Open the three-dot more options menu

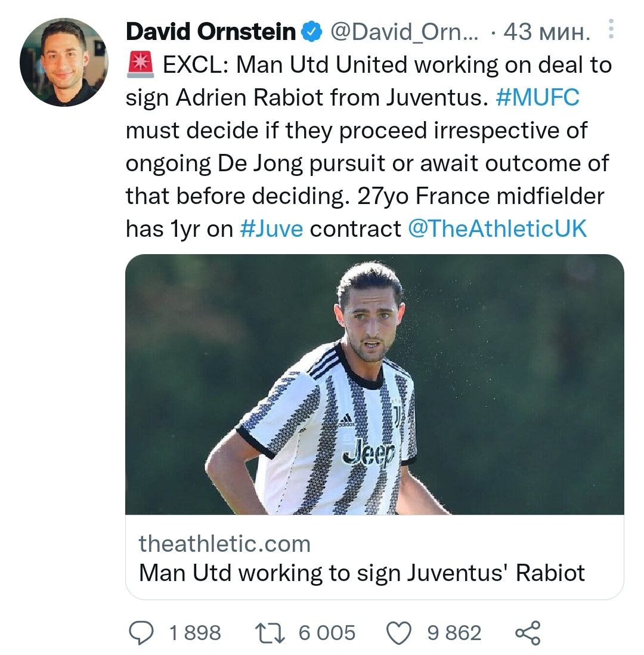click(x=611, y=30)
